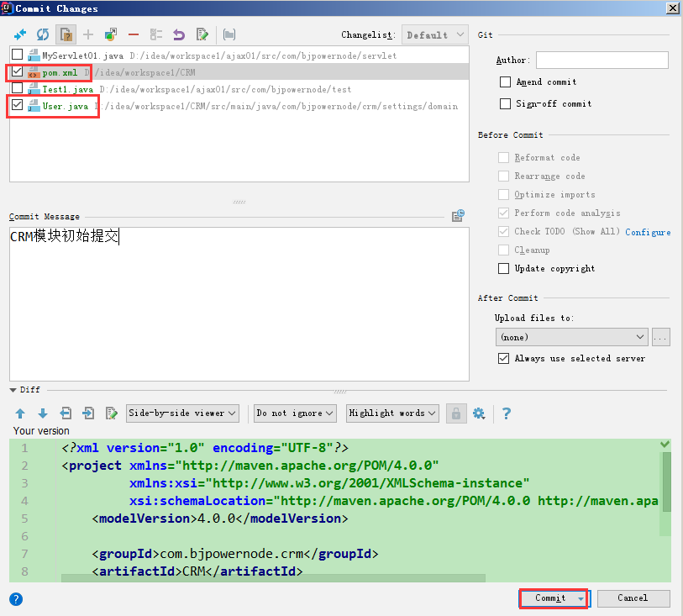Click the blue Help button at bottom left
The image size is (683, 616).
click(16, 599)
